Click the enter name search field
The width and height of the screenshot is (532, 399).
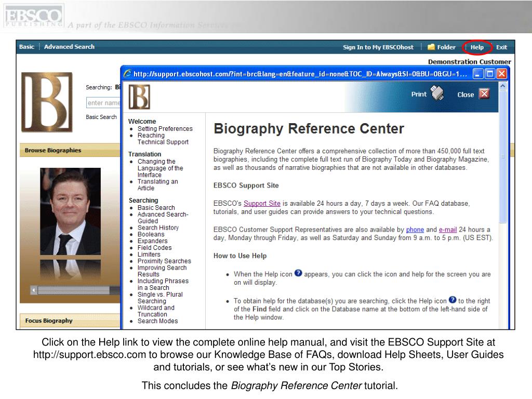point(103,103)
